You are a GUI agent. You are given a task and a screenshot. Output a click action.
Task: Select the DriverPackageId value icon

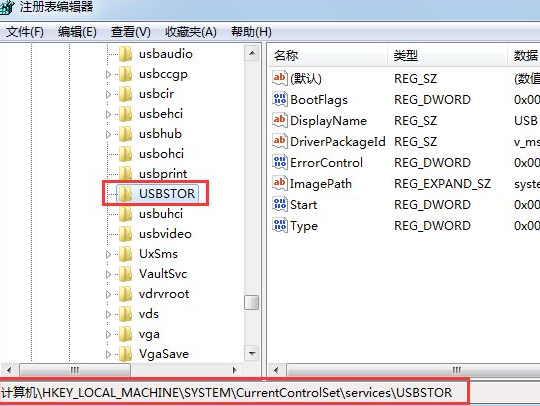280,141
